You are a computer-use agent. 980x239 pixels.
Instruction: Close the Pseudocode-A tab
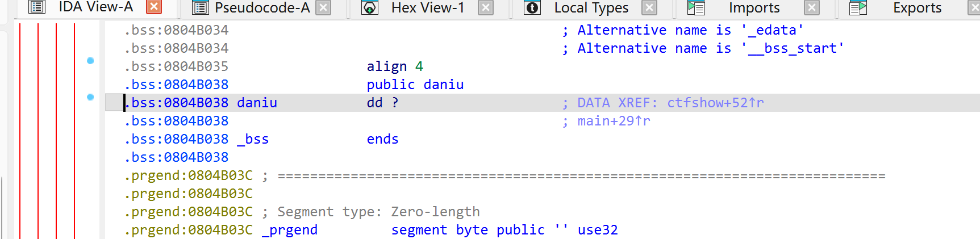[323, 8]
